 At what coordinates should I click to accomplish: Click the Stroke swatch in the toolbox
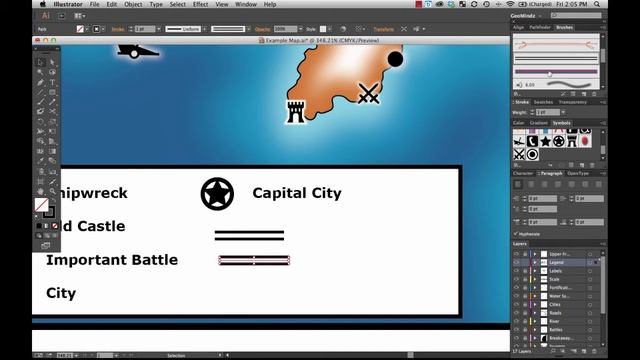49,212
